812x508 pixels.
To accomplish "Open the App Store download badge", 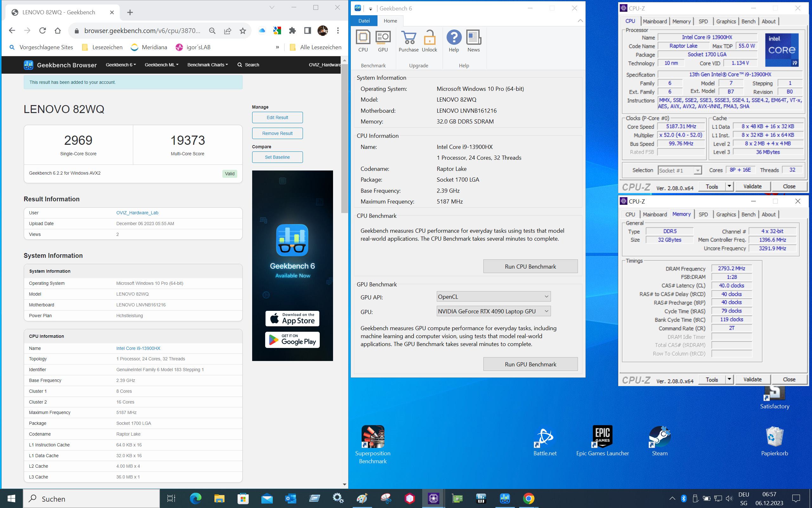I will tap(292, 318).
